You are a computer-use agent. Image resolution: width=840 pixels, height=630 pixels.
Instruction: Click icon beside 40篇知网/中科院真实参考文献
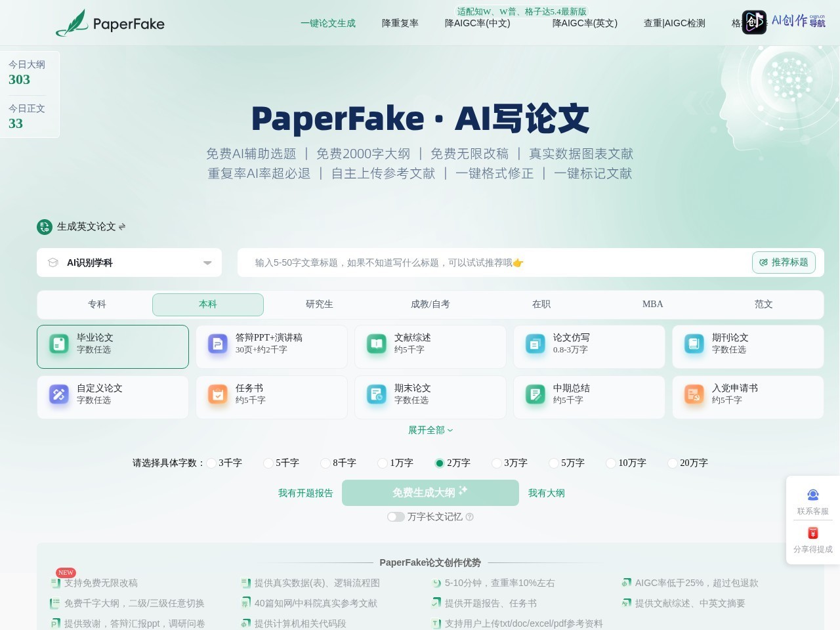click(x=246, y=603)
